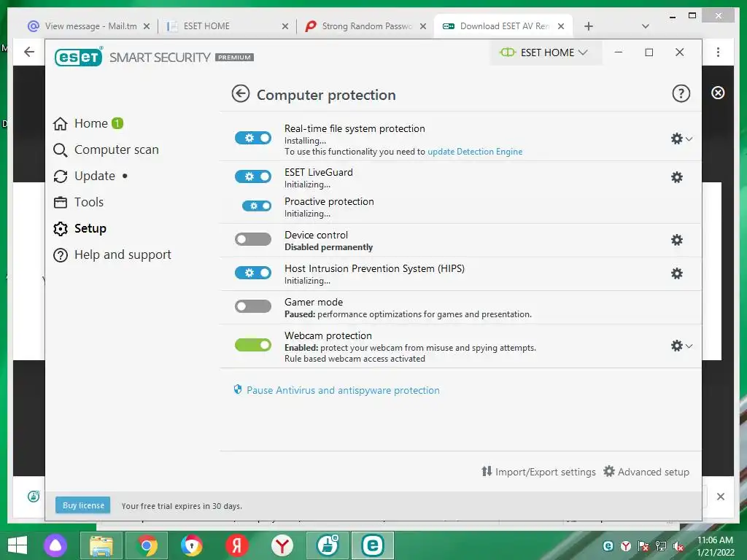Click Your free trial expires text
The width and height of the screenshot is (747, 560).
point(182,506)
